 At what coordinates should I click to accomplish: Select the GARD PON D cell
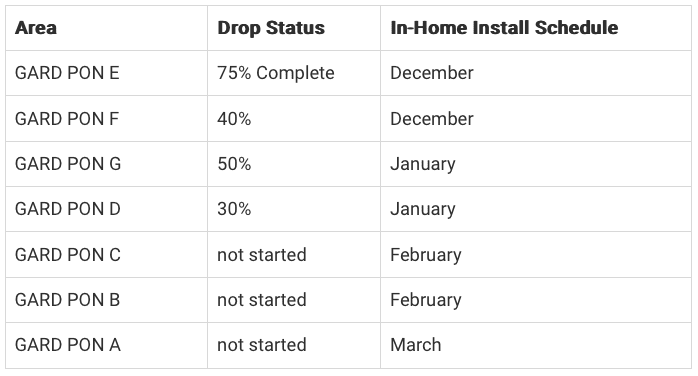[68, 209]
